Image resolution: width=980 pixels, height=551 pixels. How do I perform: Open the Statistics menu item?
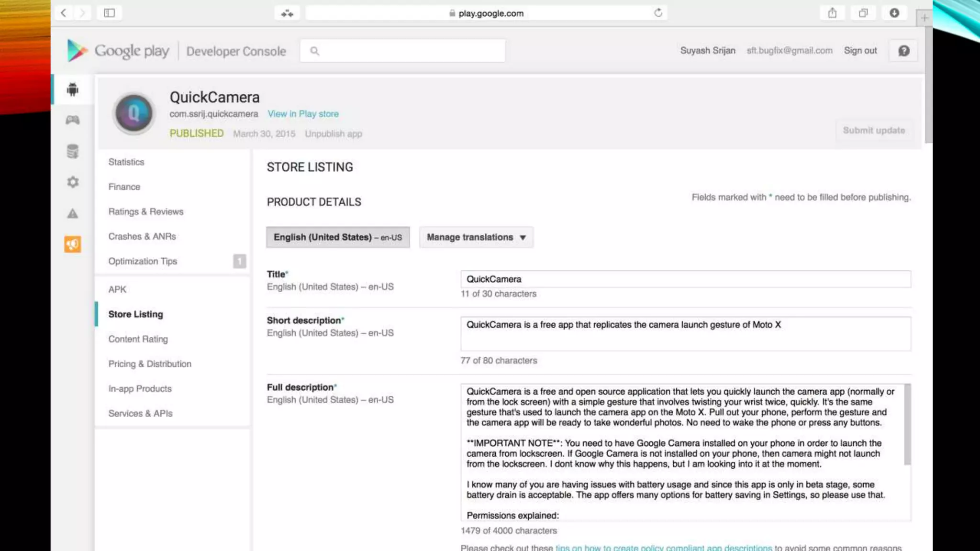pos(126,162)
